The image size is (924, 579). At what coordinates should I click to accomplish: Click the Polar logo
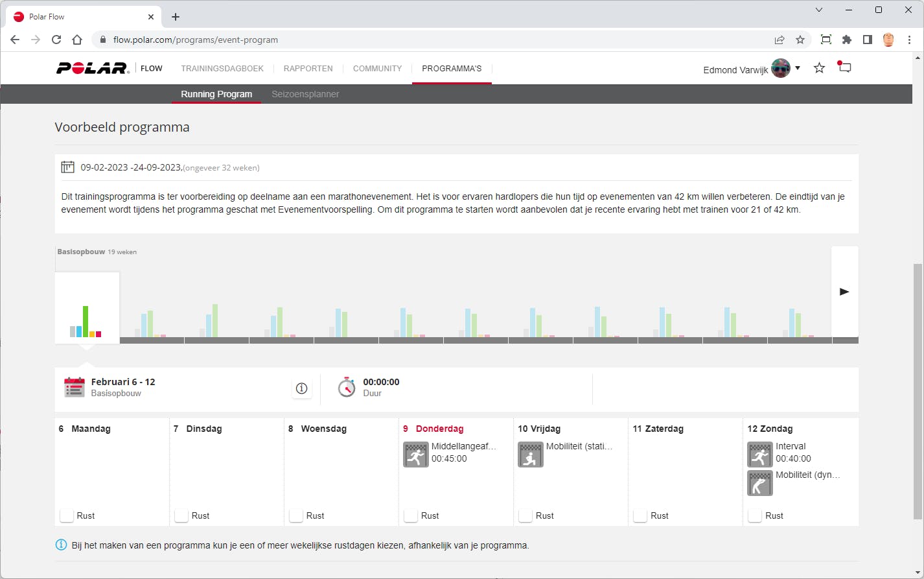(93, 68)
